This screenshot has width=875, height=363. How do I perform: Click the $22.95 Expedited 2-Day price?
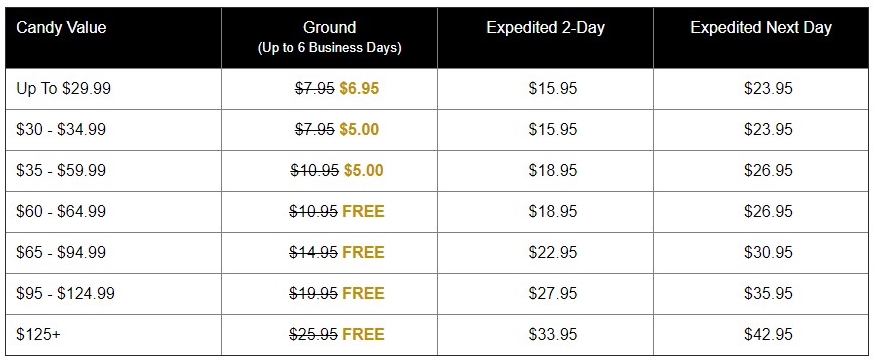552,252
